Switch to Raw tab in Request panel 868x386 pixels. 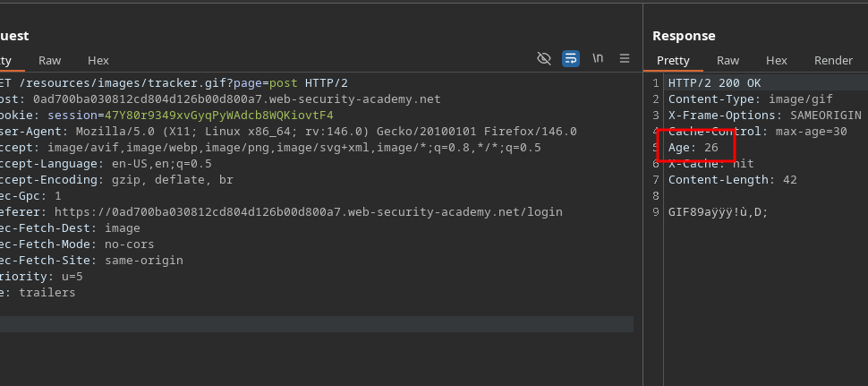coord(49,60)
